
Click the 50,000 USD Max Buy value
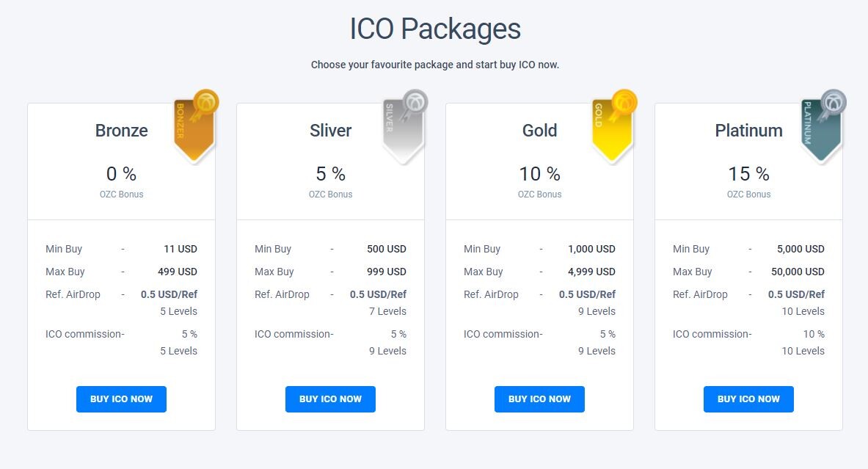point(798,272)
